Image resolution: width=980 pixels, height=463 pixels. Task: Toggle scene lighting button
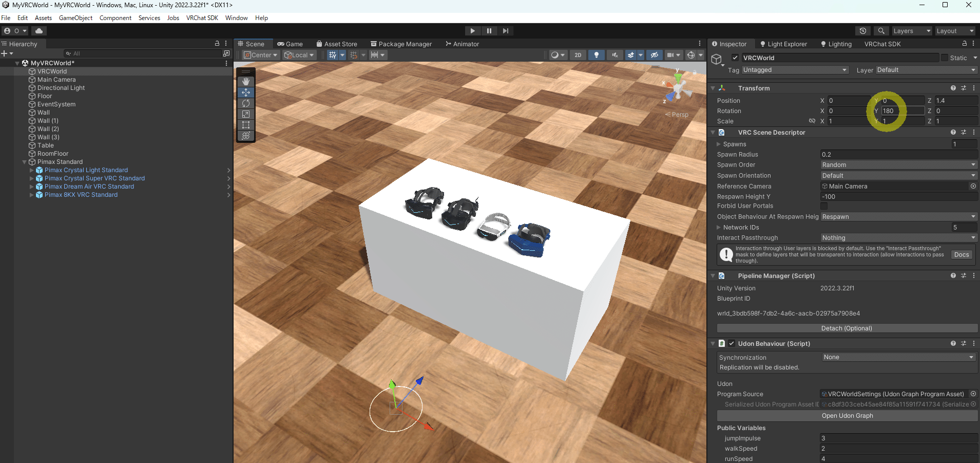[597, 55]
